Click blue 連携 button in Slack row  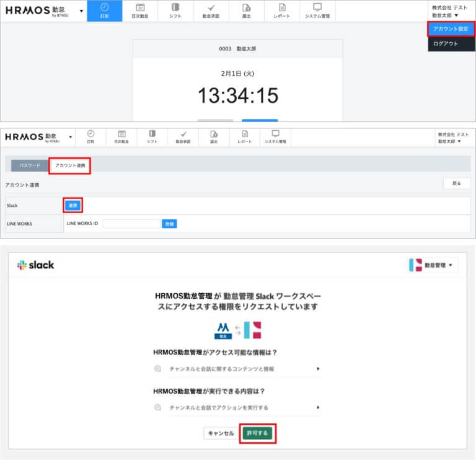(x=73, y=206)
